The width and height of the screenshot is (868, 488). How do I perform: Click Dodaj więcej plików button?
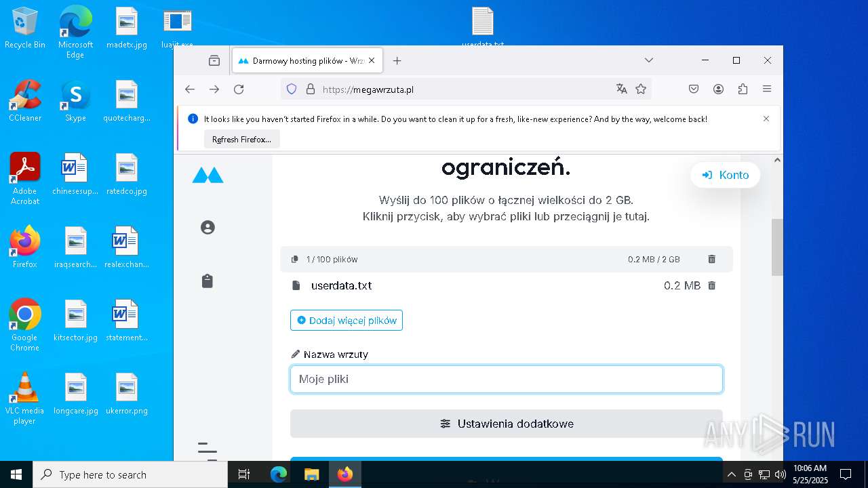click(x=347, y=321)
